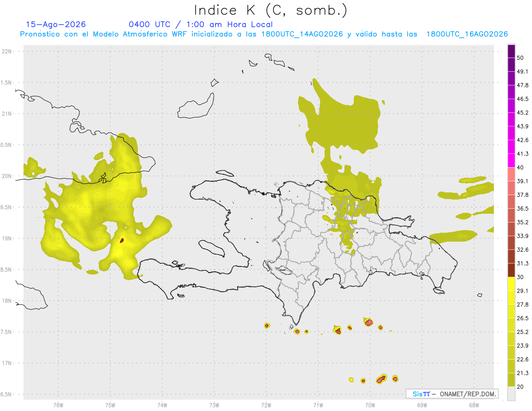Click the '73W' longitude label
This screenshot has height=411, width=532.
point(214,405)
